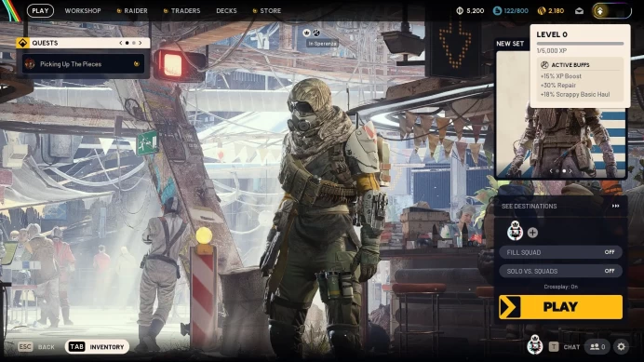This screenshot has width=644, height=362.
Task: Open the PLAY tab in the top bar
Action: (x=40, y=10)
